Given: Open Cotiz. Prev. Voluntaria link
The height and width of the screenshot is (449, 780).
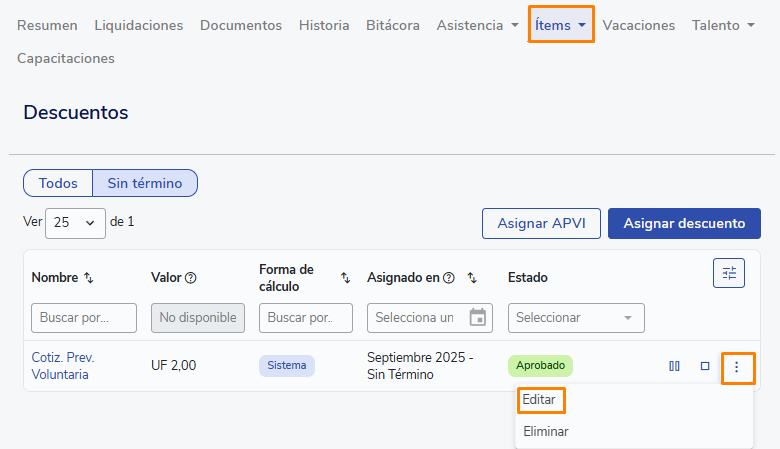Looking at the screenshot, I should tap(62, 366).
